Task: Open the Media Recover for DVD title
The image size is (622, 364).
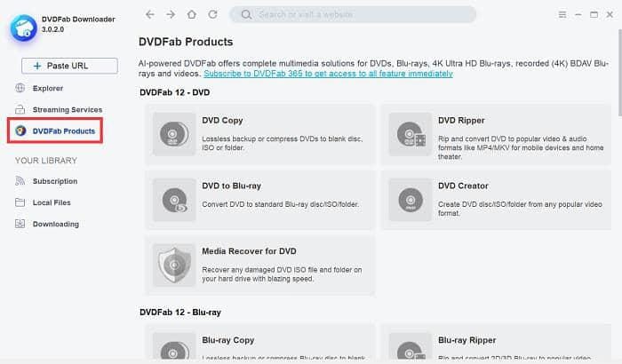Action: click(x=249, y=251)
